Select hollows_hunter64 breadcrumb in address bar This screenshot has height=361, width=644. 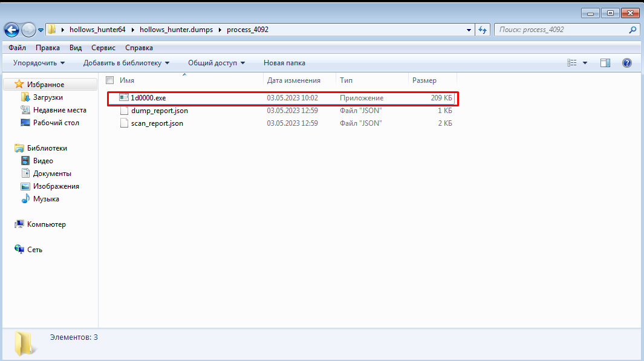tap(97, 30)
